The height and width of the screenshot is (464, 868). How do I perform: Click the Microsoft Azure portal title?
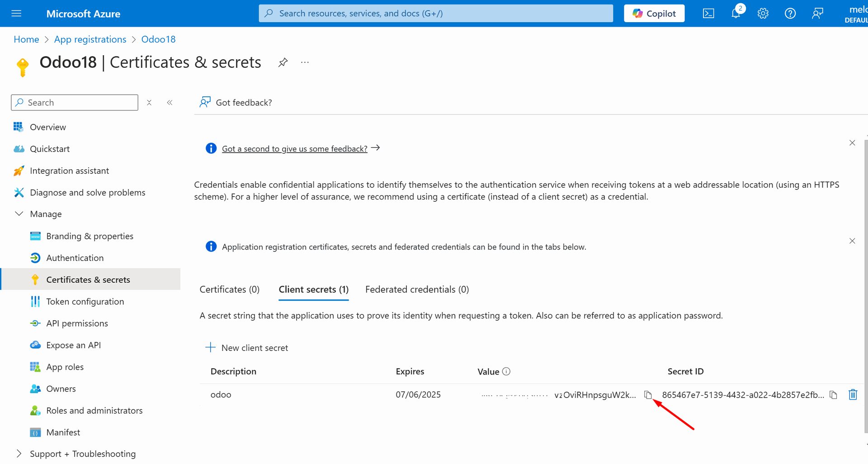tap(83, 14)
